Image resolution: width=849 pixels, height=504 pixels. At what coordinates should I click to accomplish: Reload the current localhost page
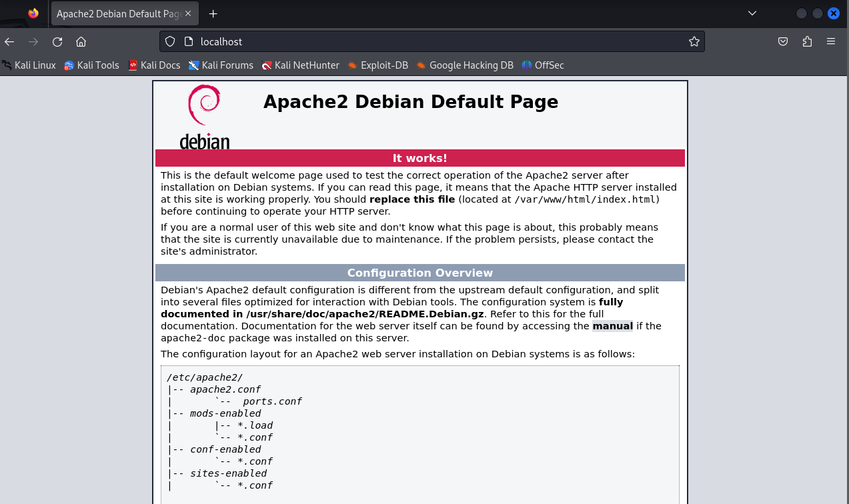(x=57, y=41)
